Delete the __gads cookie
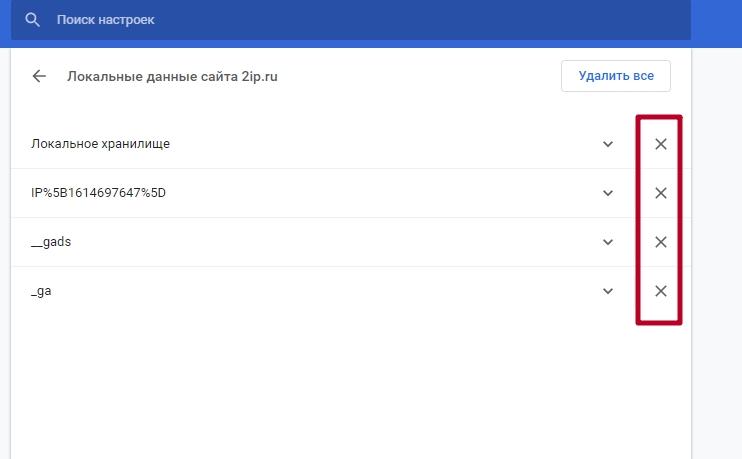The height and width of the screenshot is (459, 742). (661, 242)
